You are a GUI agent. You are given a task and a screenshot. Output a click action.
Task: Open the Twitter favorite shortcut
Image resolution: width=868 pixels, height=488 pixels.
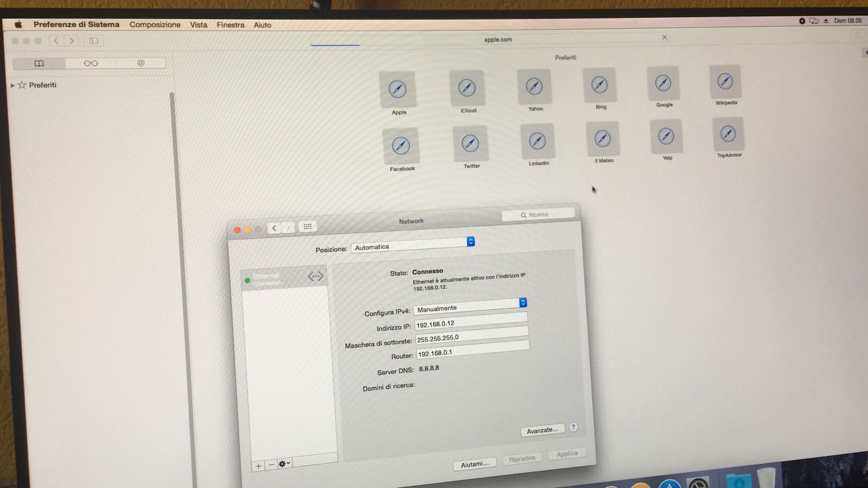point(470,143)
